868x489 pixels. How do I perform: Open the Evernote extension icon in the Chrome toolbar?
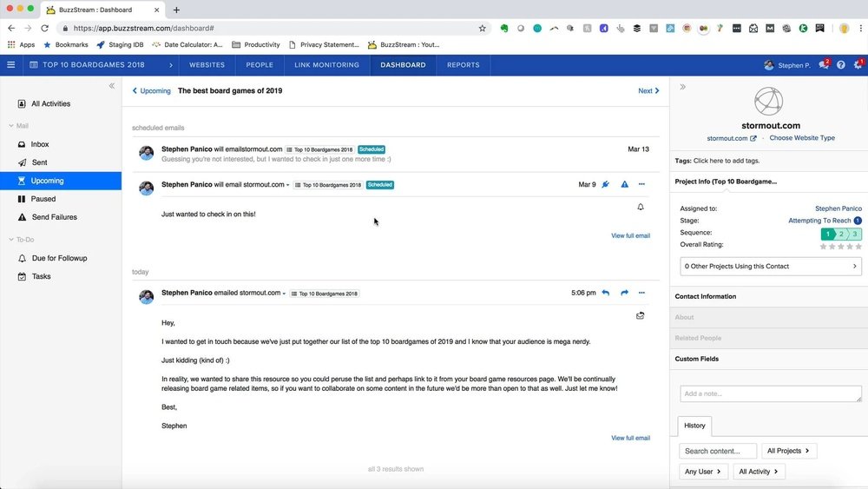pyautogui.click(x=503, y=29)
